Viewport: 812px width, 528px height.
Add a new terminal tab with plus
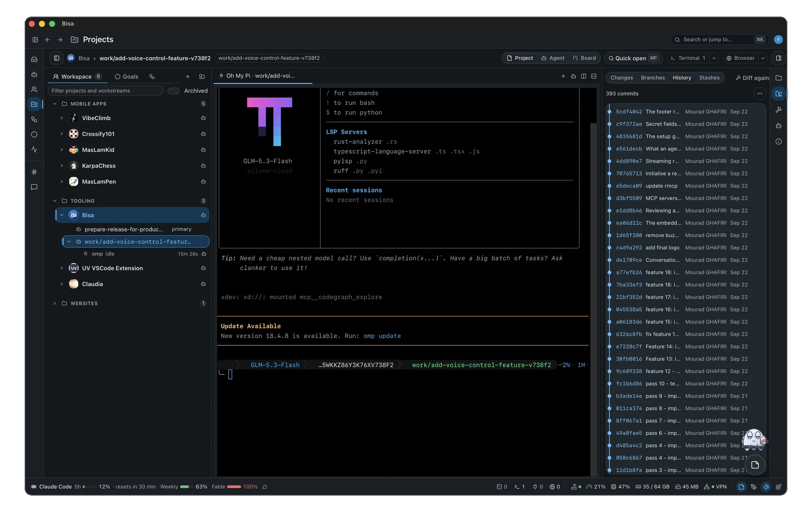563,76
